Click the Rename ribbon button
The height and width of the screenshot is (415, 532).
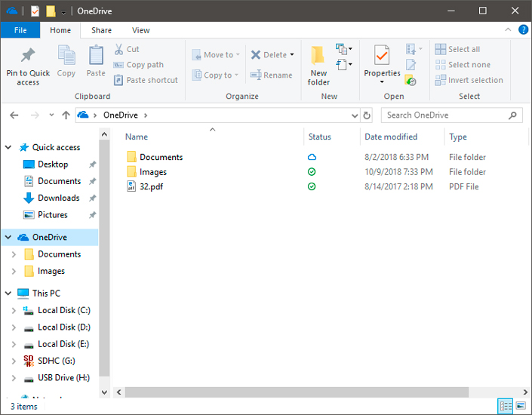(x=271, y=75)
